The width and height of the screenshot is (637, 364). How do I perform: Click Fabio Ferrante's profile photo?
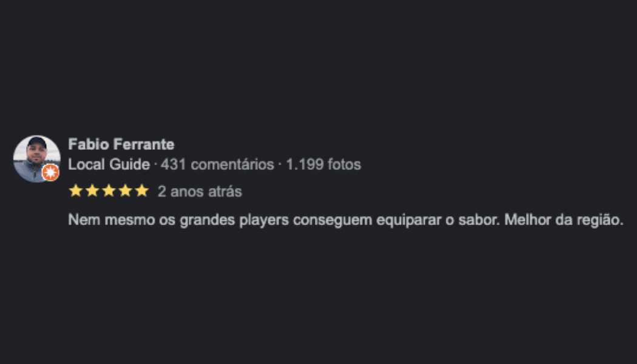36,157
